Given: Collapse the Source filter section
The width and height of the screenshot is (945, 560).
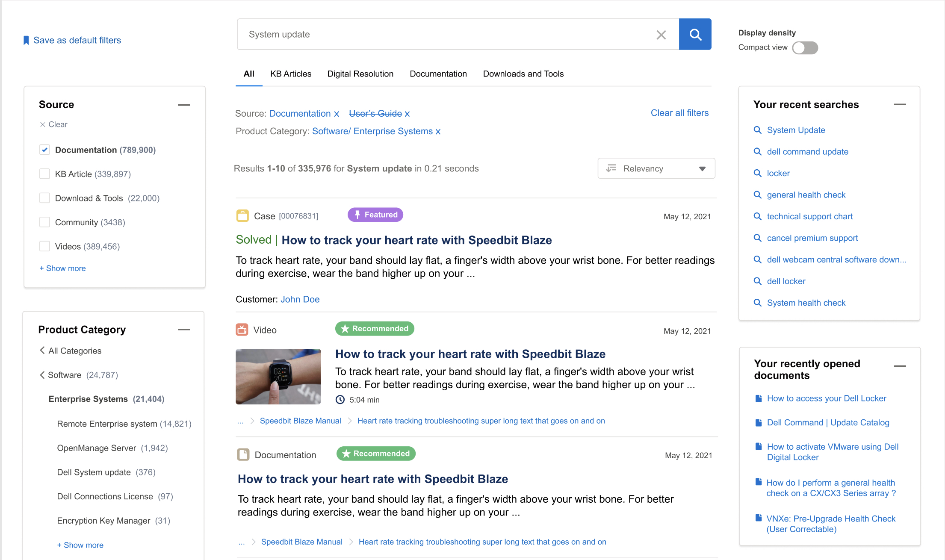Looking at the screenshot, I should [x=184, y=105].
